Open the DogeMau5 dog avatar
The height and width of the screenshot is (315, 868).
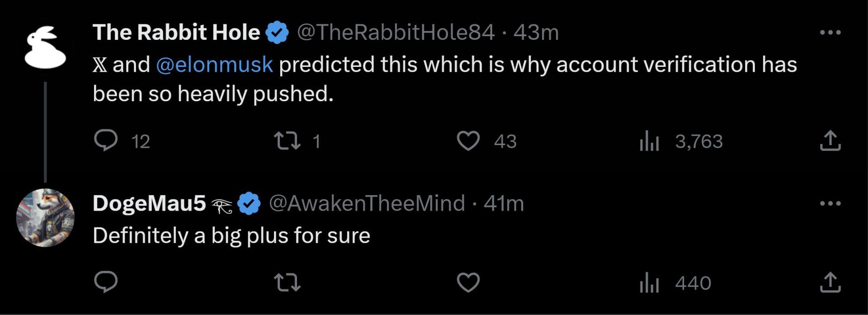click(45, 217)
